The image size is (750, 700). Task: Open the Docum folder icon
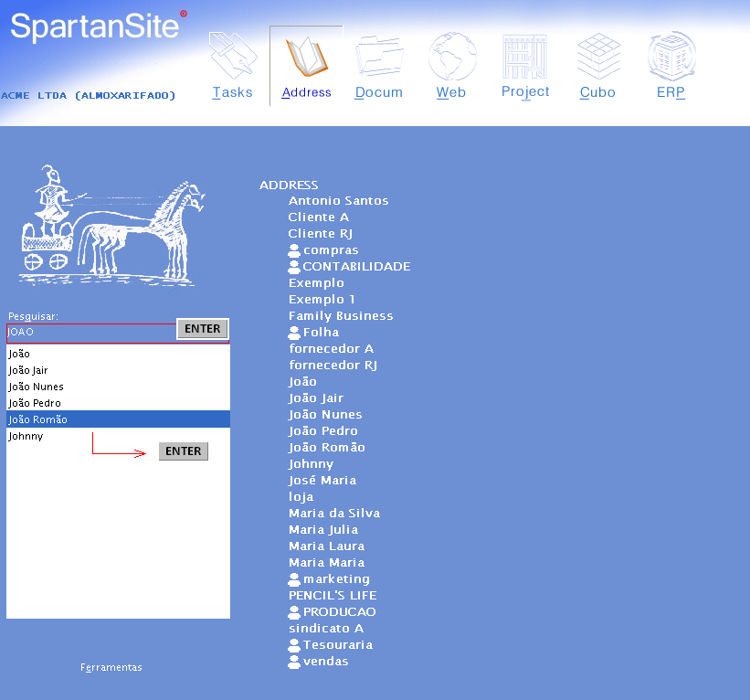pos(379,56)
